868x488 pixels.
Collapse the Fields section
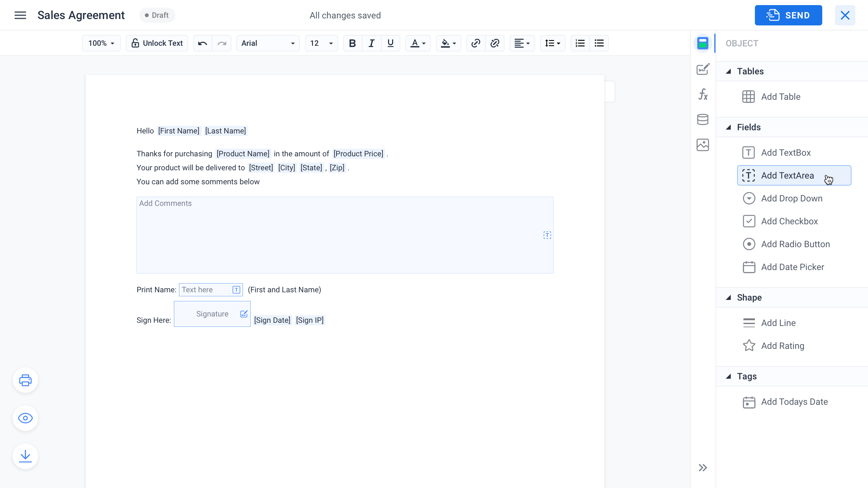point(729,127)
